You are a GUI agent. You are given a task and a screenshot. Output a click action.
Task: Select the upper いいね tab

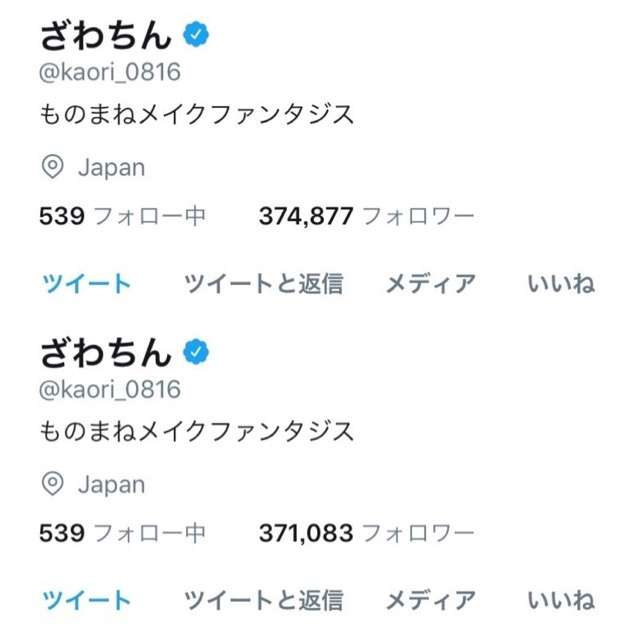pyautogui.click(x=561, y=283)
